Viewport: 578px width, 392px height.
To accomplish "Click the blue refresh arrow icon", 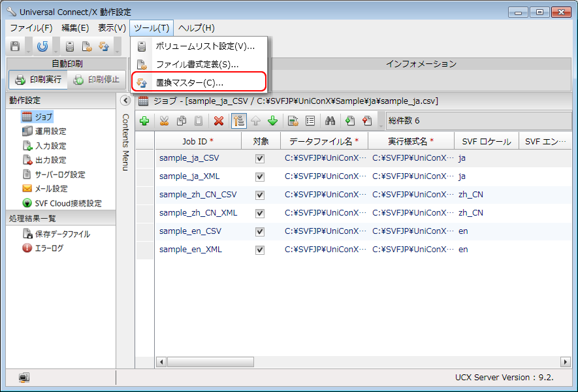I will [x=42, y=46].
